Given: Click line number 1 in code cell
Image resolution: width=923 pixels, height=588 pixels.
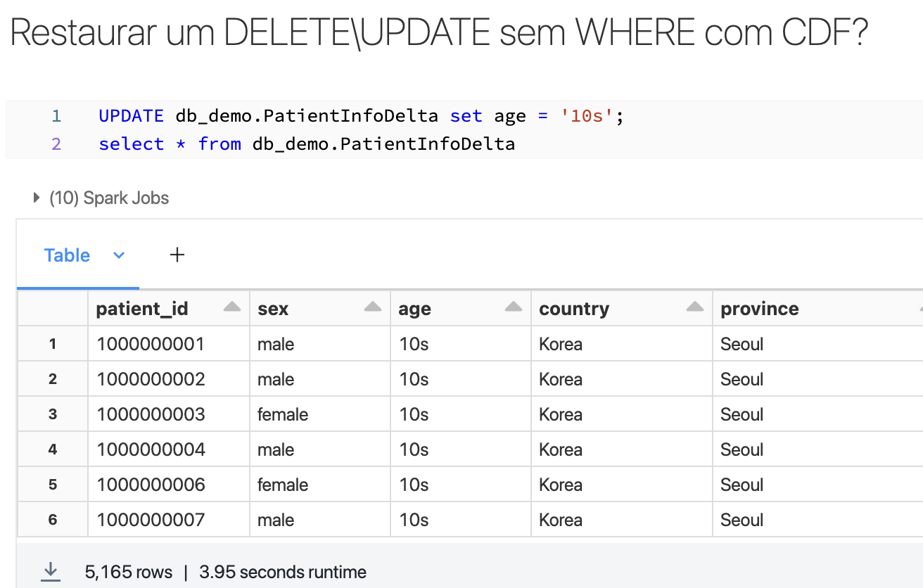Looking at the screenshot, I should (x=56, y=116).
